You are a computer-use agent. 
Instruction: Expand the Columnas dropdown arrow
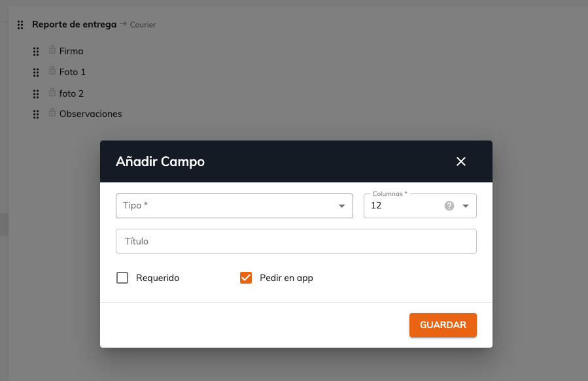pyautogui.click(x=466, y=206)
